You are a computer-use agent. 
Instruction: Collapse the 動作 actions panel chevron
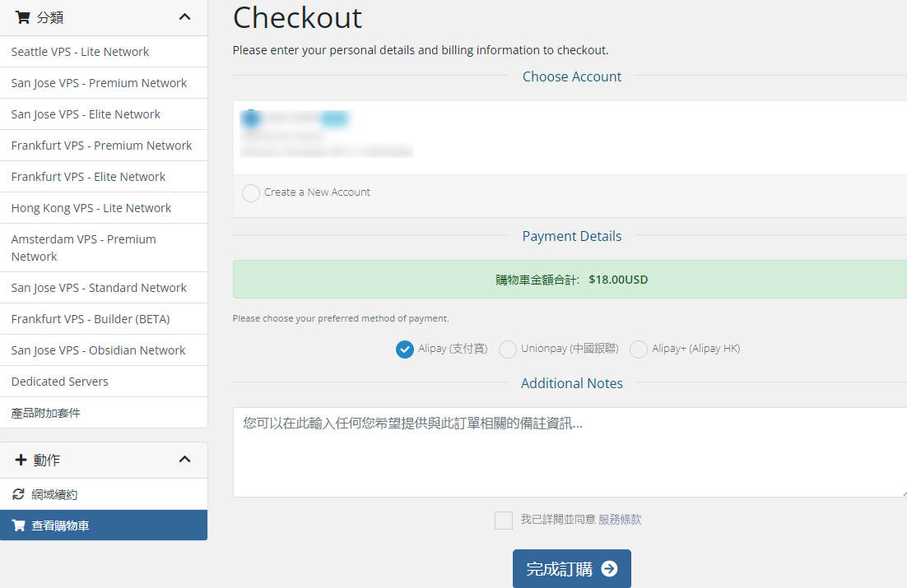pos(184,460)
